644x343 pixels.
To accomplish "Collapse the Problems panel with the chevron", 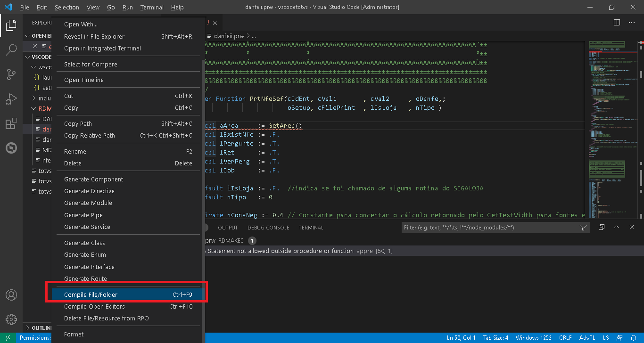I will (x=617, y=227).
